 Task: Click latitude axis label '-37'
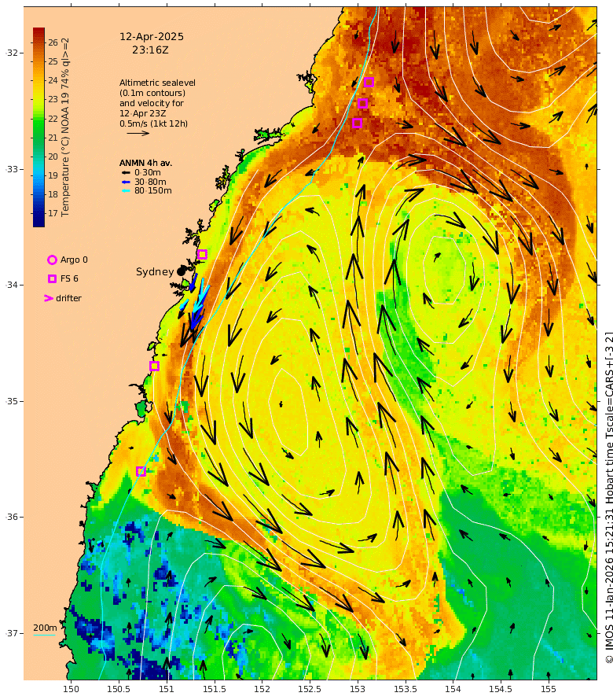point(12,633)
